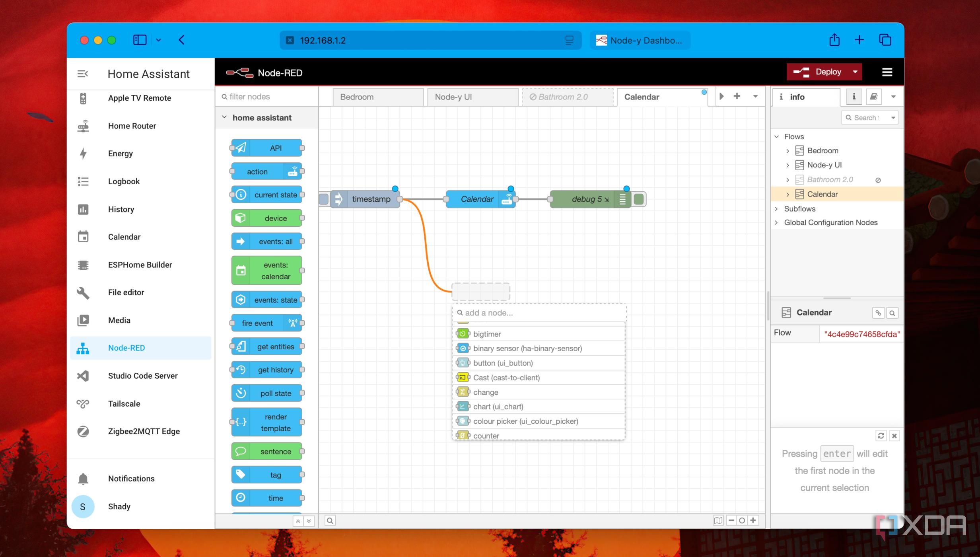Add a new flow tab with plus
980x557 pixels.
(737, 96)
